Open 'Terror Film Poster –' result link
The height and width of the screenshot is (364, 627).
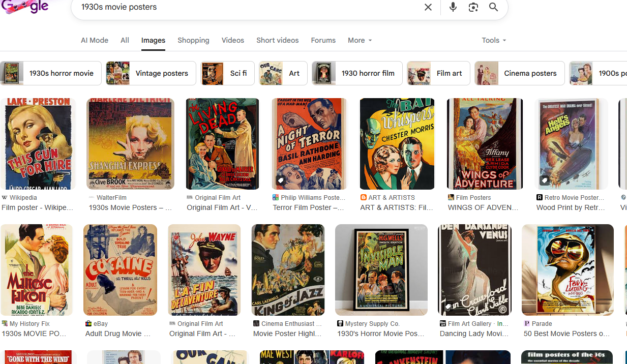pyautogui.click(x=308, y=207)
